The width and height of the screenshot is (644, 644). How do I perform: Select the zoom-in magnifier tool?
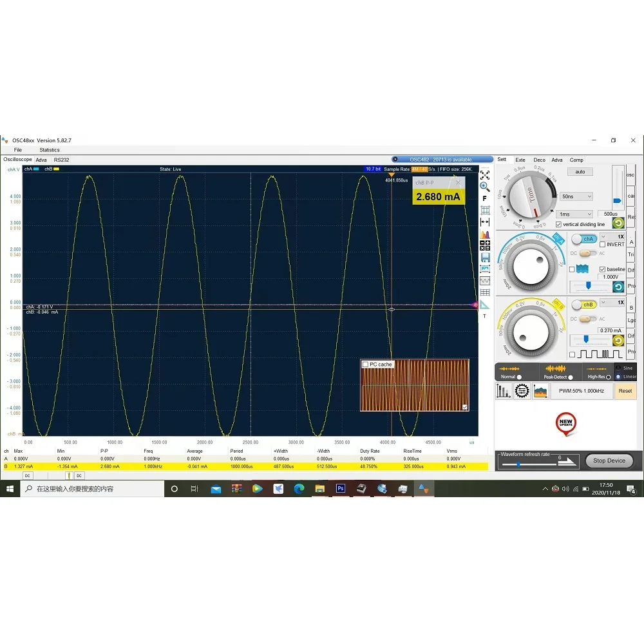tap(485, 187)
